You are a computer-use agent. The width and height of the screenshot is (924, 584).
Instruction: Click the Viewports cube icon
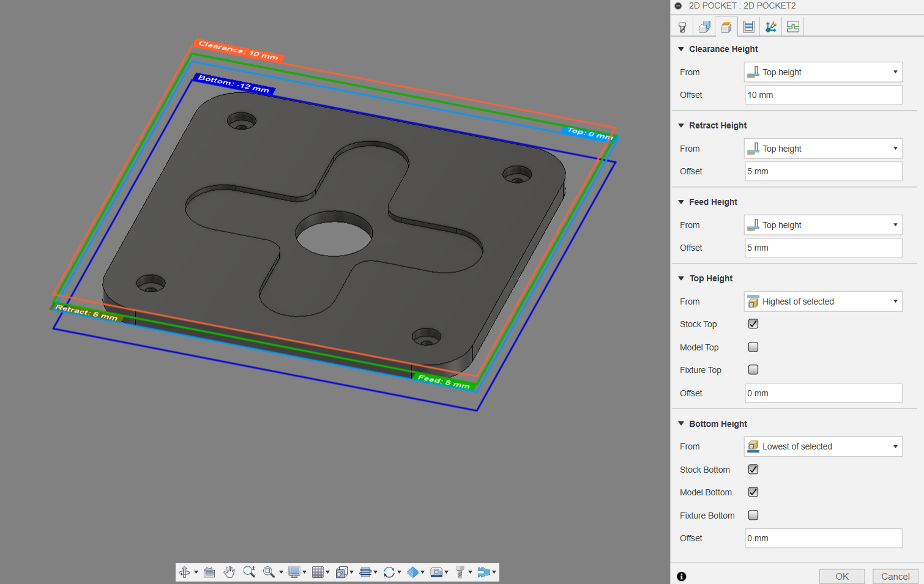point(341,572)
